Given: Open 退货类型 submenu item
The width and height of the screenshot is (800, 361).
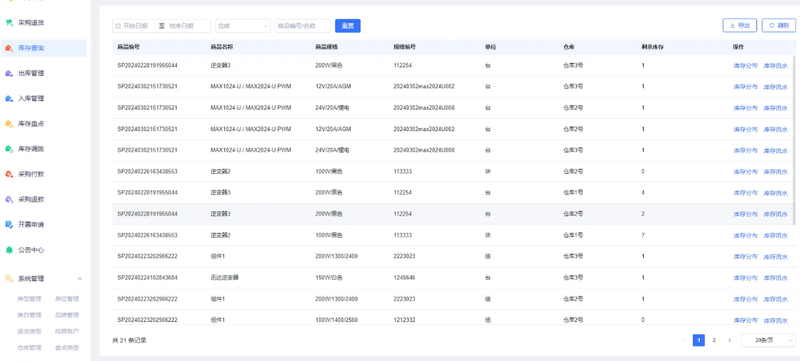Looking at the screenshot, I should coord(29,331).
